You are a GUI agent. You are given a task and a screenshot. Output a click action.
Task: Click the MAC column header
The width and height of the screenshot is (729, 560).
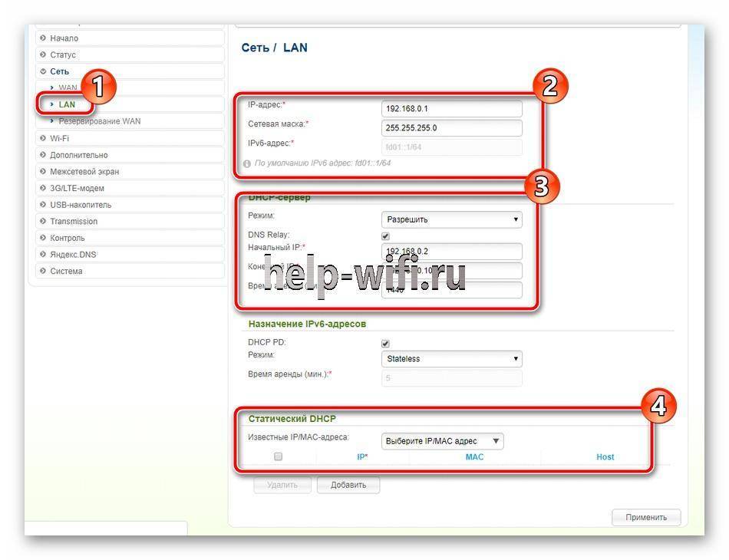[474, 457]
